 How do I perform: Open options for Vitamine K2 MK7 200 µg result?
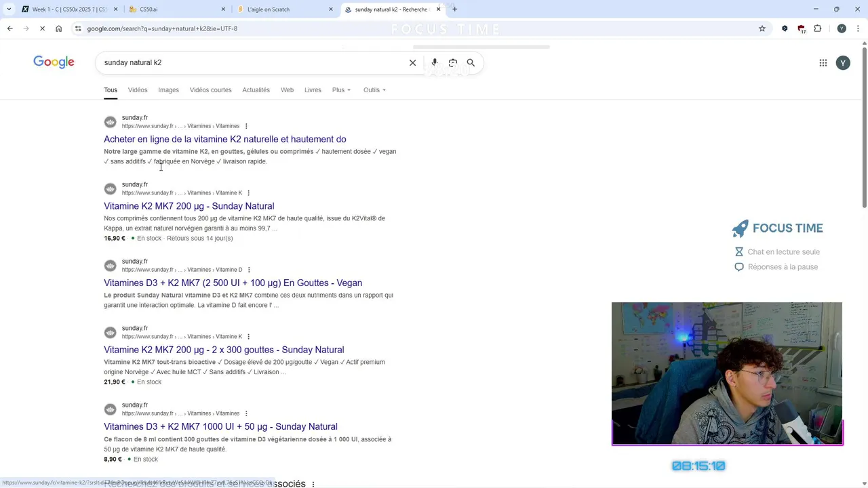coord(248,192)
